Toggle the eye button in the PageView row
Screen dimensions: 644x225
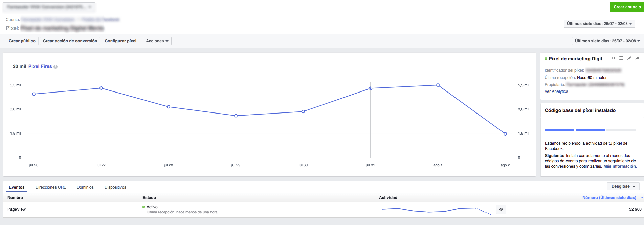[x=501, y=209]
